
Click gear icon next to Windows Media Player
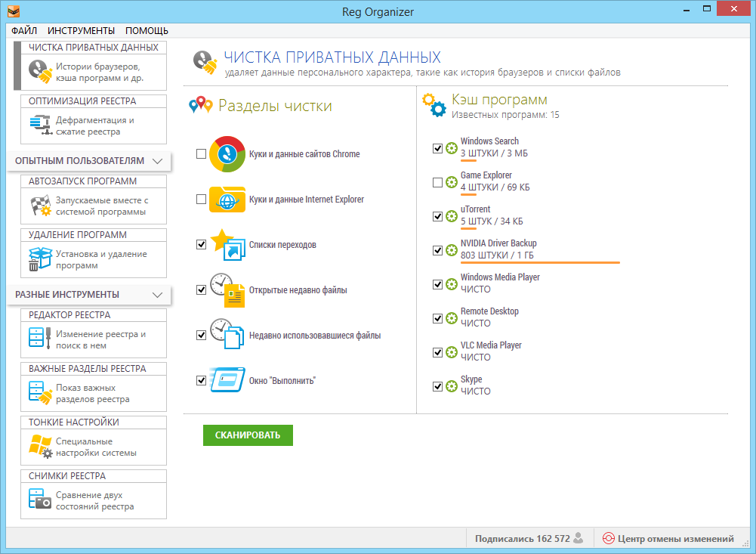point(452,284)
